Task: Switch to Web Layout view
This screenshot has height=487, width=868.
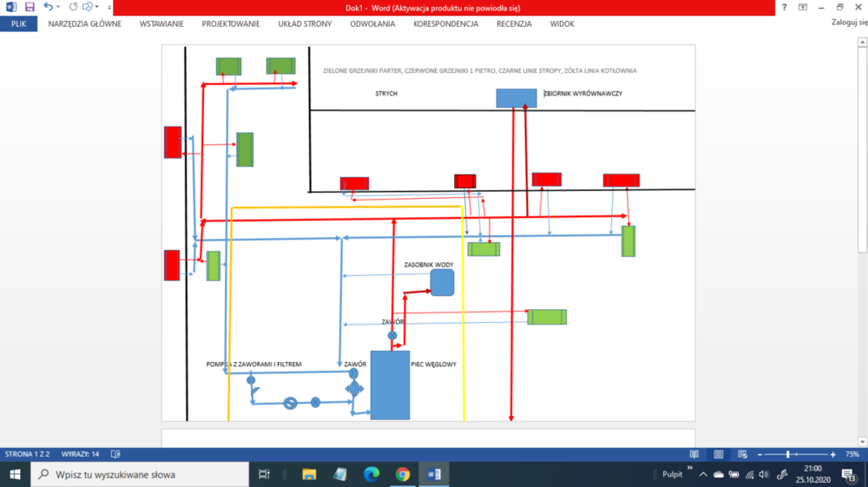Action: click(x=742, y=454)
